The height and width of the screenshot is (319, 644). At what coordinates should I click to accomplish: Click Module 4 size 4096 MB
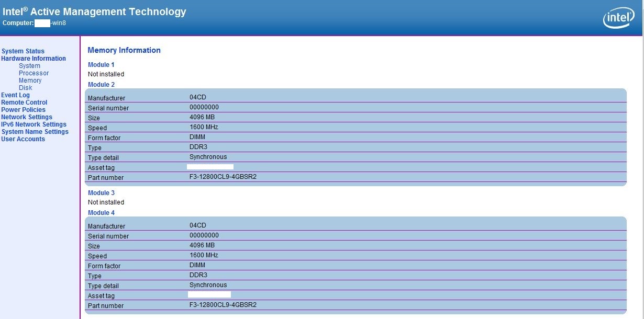pyautogui.click(x=202, y=245)
